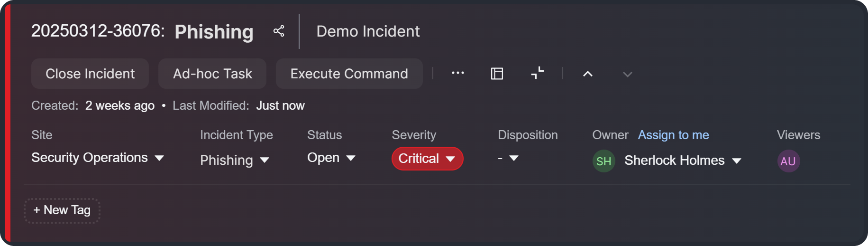Toggle the side panel layout icon

497,74
